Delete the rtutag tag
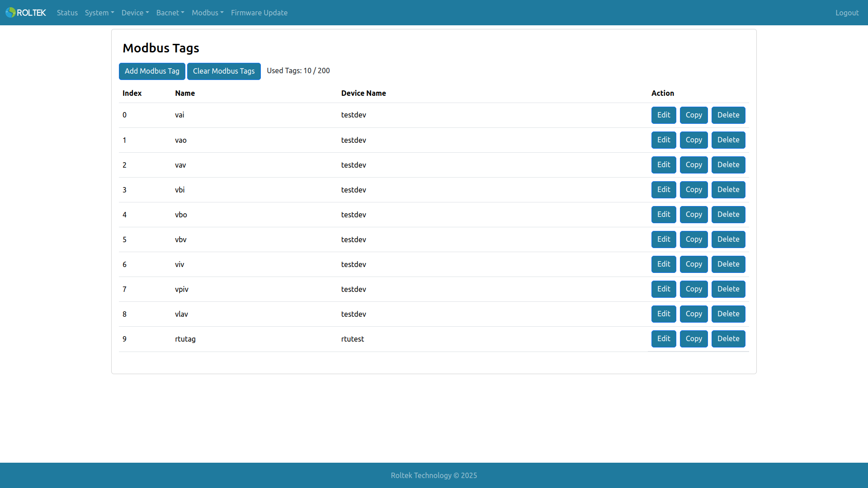This screenshot has width=868, height=488. pyautogui.click(x=728, y=338)
